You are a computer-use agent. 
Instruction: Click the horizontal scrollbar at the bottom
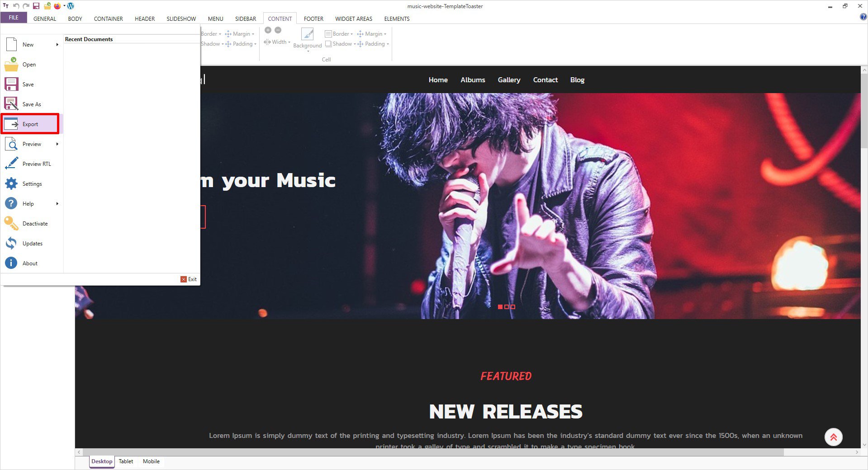430,452
